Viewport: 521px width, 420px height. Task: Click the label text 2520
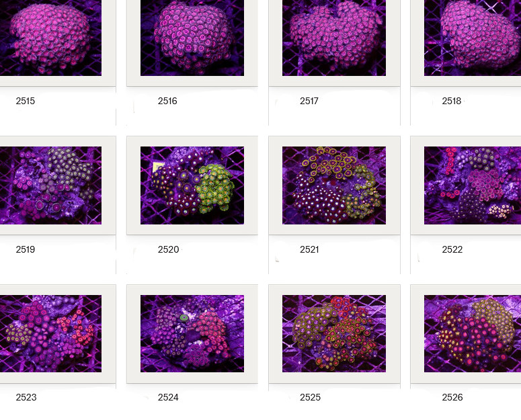point(168,249)
